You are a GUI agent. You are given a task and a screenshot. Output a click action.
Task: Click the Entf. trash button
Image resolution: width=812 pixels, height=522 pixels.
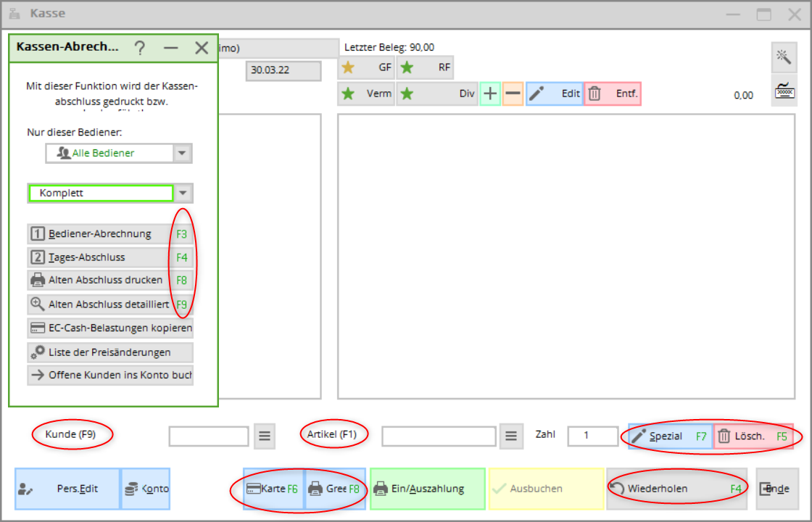click(613, 94)
